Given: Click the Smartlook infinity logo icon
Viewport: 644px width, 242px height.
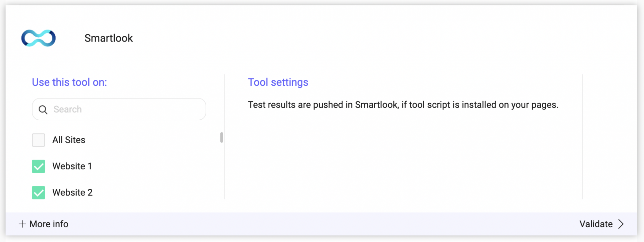Looking at the screenshot, I should [x=39, y=38].
